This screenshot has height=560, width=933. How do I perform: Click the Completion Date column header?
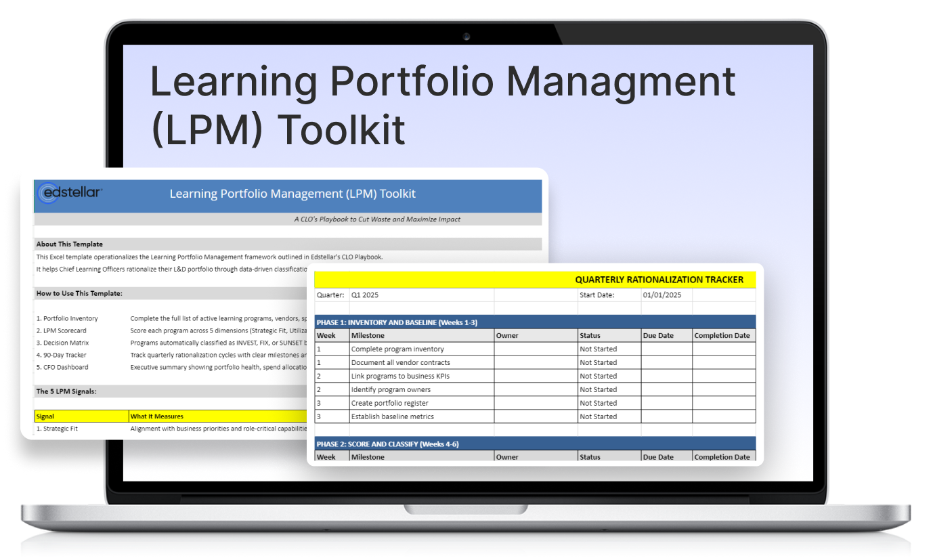723,335
